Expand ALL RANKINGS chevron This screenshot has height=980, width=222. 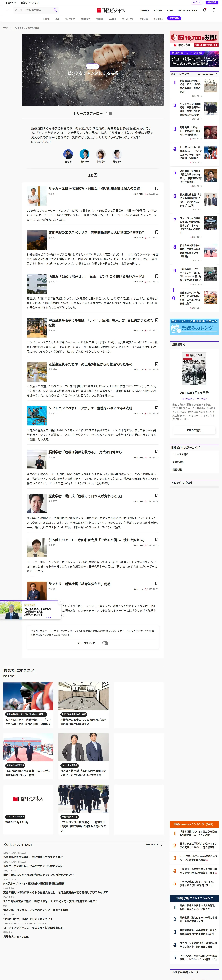tap(217, 74)
